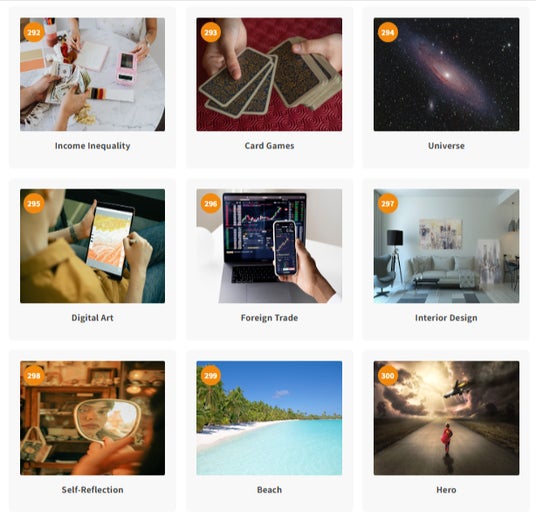536x517 pixels.
Task: Open the living room Interior Design image
Action: coord(446,246)
